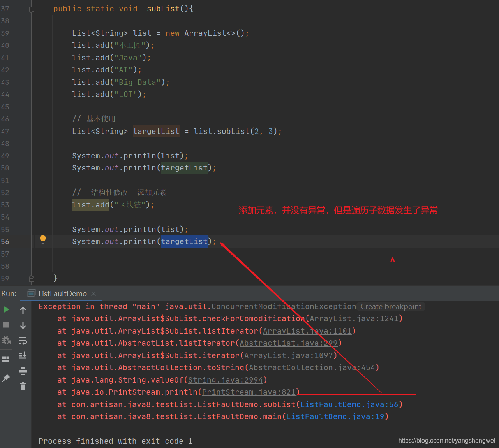Rerun ListFaultDemo with green play icon
The height and width of the screenshot is (448, 499).
[6, 310]
